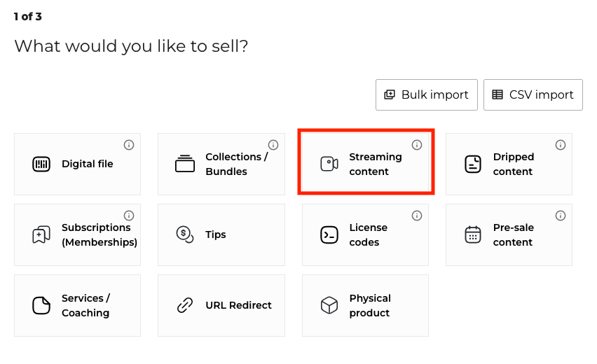Click info icon on Collections / Bundles card
Viewport: 597px width, 364px height.
(273, 145)
